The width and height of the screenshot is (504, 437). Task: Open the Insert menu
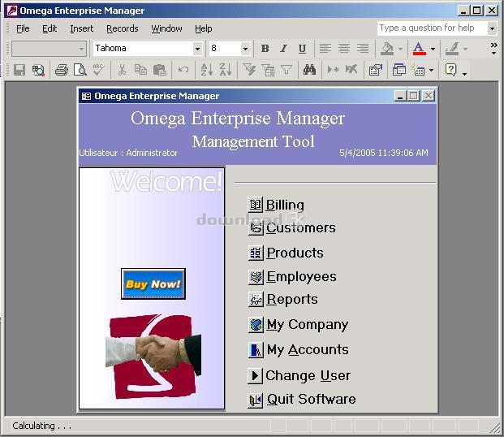tap(82, 28)
